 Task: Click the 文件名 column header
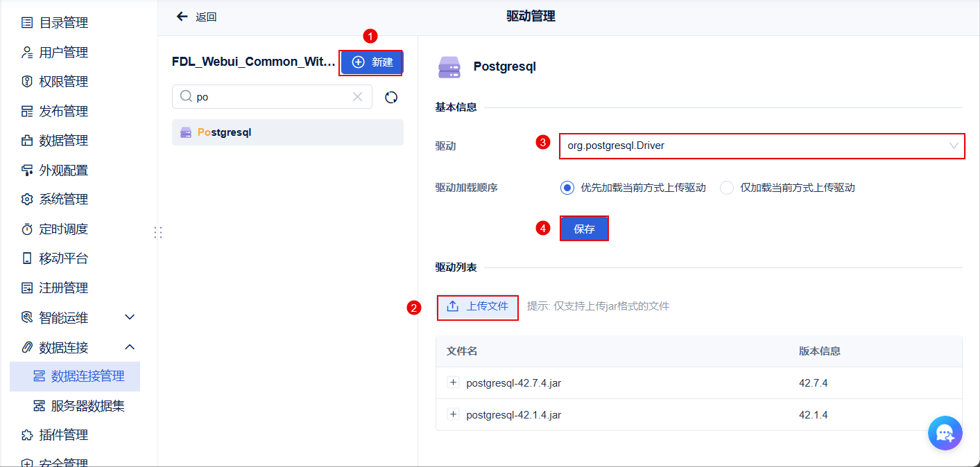tap(462, 351)
